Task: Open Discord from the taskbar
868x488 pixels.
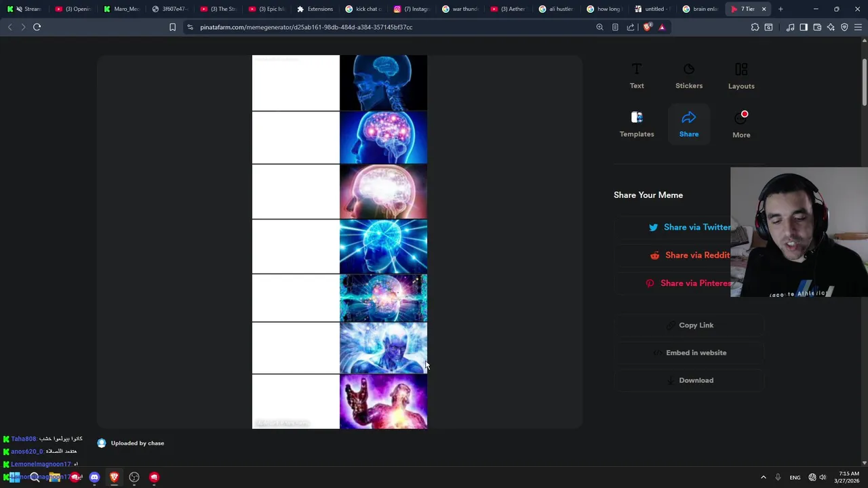Action: pyautogui.click(x=94, y=477)
